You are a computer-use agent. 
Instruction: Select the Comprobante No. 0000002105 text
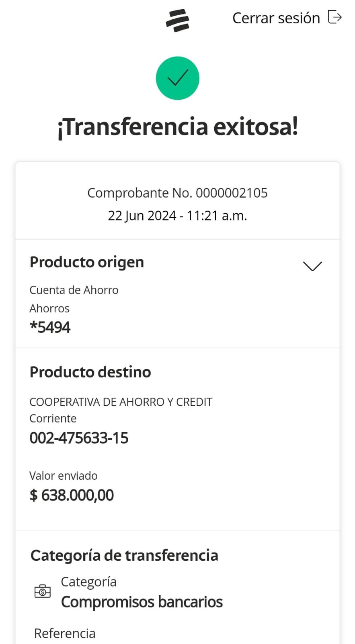[x=177, y=193]
